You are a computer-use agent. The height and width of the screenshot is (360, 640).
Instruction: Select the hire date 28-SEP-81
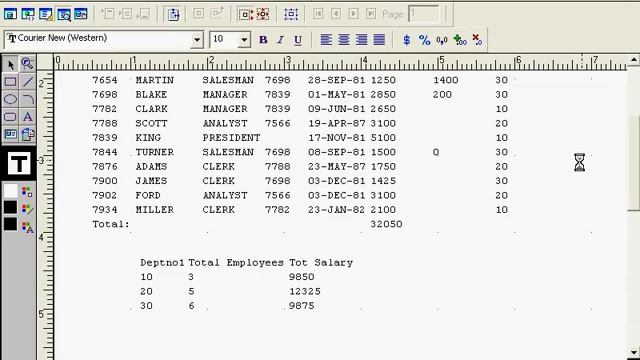(337, 80)
